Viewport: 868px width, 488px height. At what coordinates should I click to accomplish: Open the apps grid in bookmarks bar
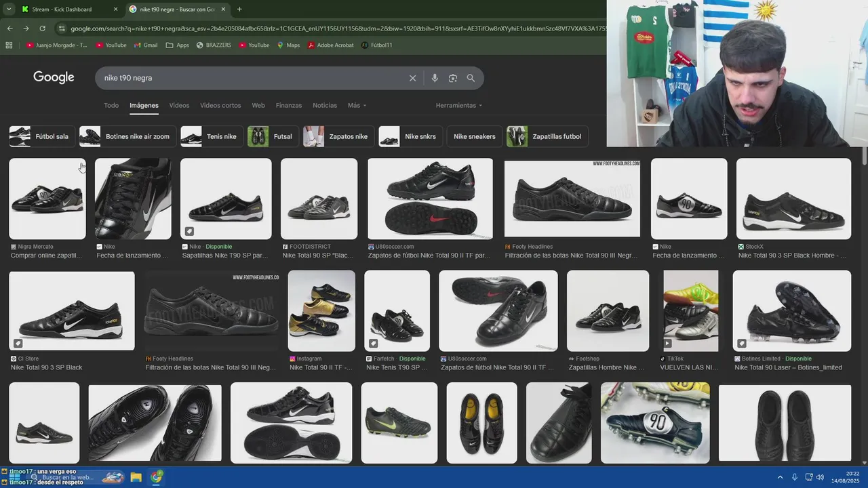[x=9, y=45]
